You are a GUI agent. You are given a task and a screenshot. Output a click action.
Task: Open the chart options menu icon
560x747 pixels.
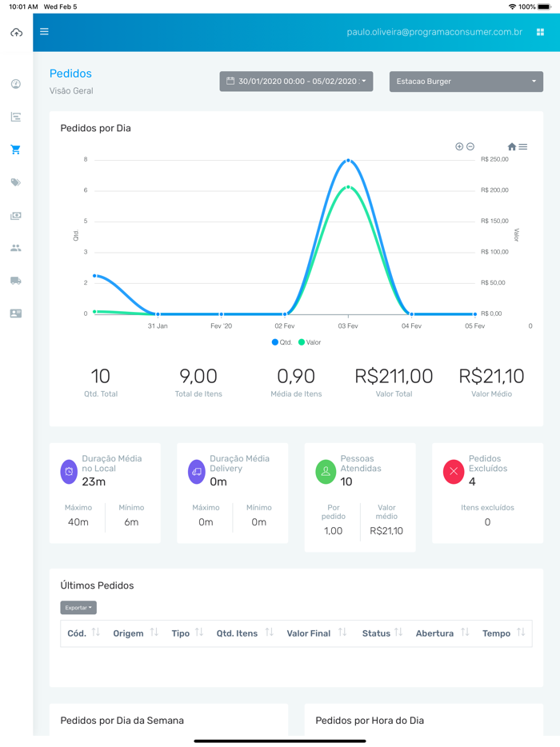(x=523, y=146)
